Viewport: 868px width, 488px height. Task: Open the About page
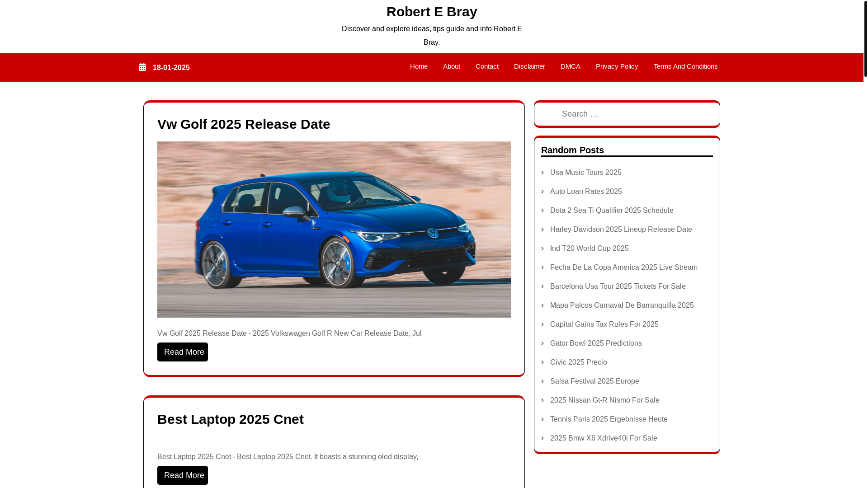coord(452,66)
